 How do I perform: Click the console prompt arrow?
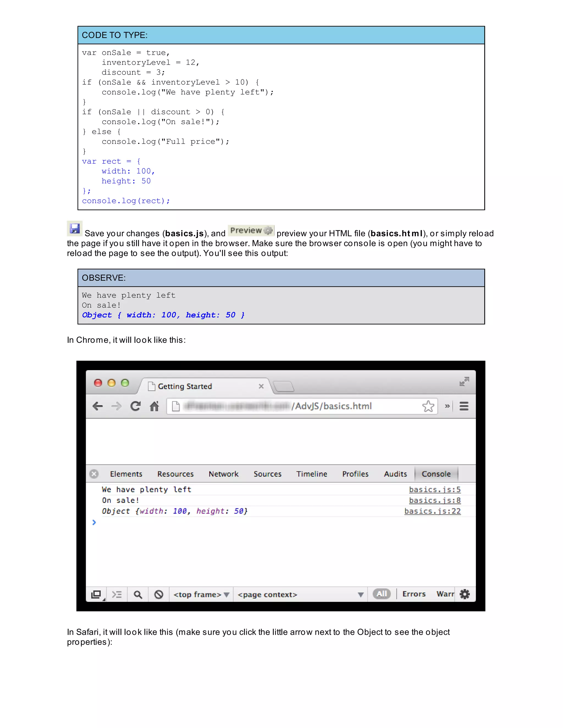point(94,522)
